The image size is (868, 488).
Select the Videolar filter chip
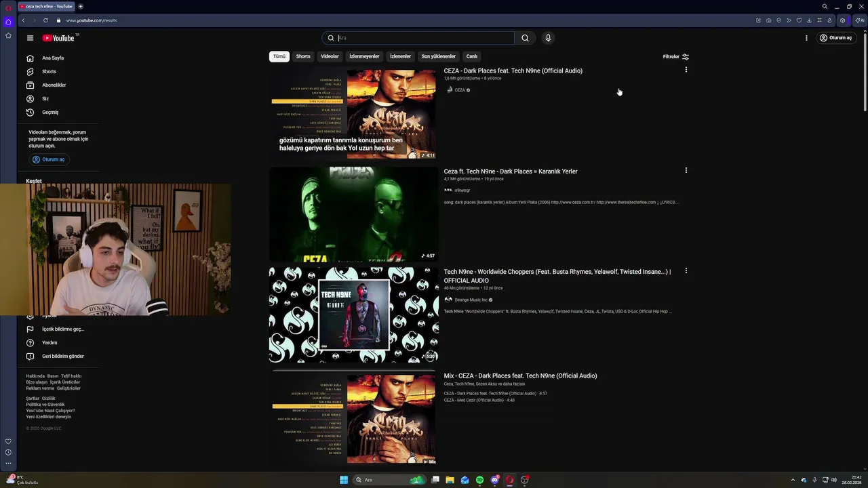click(330, 56)
